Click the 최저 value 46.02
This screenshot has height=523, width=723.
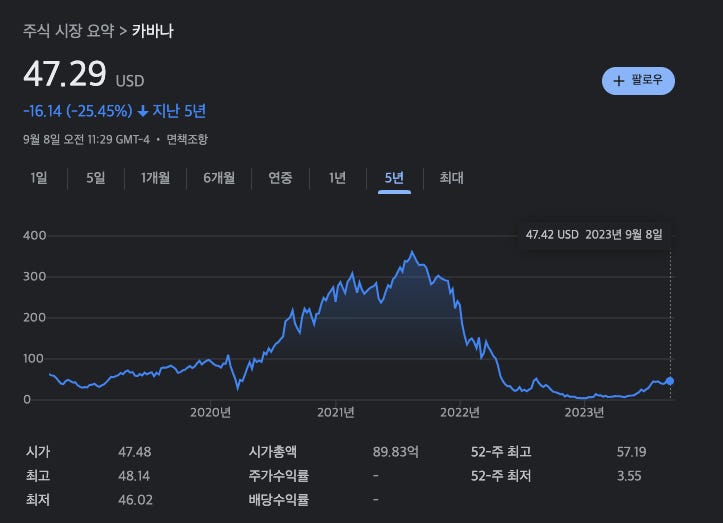click(x=135, y=500)
